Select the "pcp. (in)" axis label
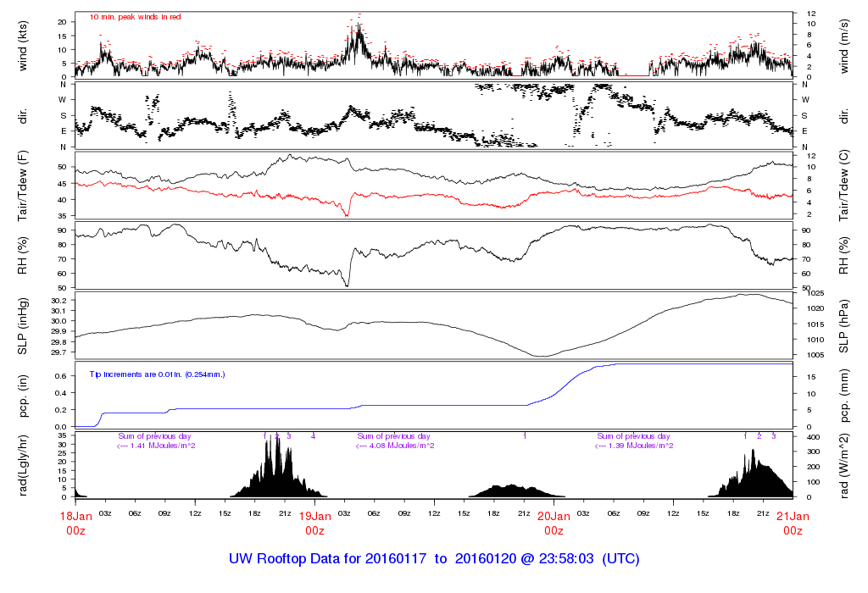This screenshot has height=593, width=868. tap(23, 396)
